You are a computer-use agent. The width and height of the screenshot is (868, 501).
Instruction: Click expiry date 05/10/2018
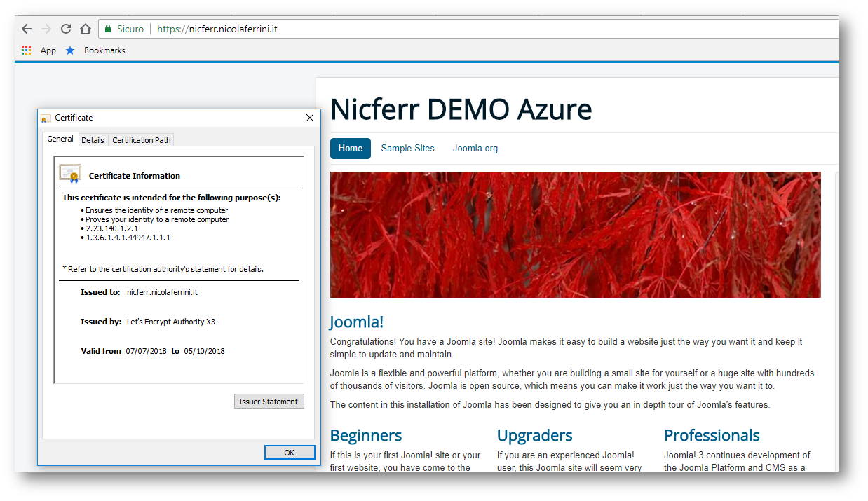(x=205, y=351)
